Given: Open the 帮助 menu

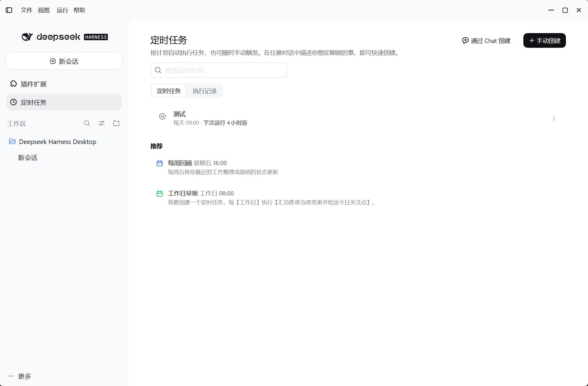Looking at the screenshot, I should tap(79, 10).
